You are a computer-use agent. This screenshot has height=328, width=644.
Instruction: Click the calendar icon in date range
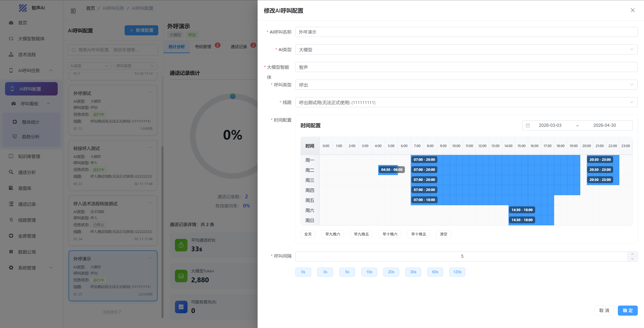[x=527, y=125]
